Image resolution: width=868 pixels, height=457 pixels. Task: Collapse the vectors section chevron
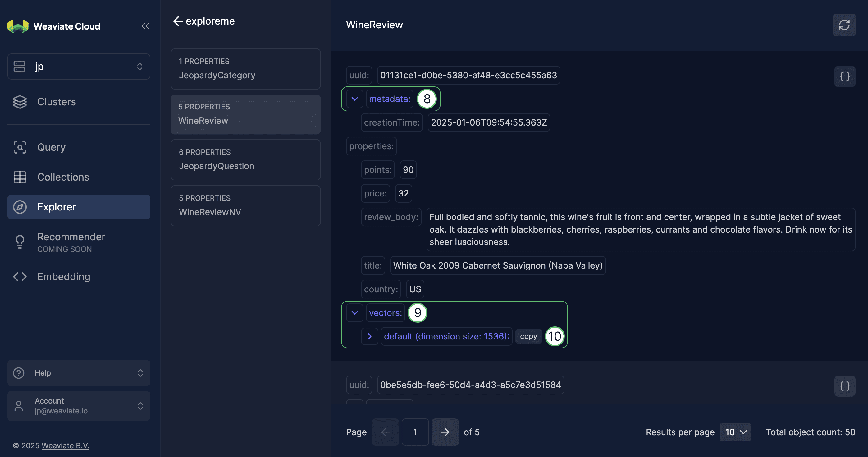pos(354,313)
